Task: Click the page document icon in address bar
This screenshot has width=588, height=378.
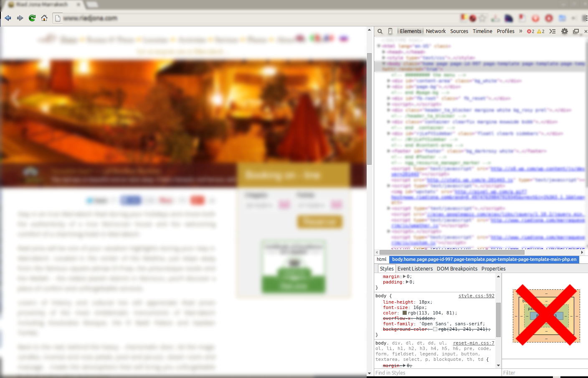Action: 58,18
